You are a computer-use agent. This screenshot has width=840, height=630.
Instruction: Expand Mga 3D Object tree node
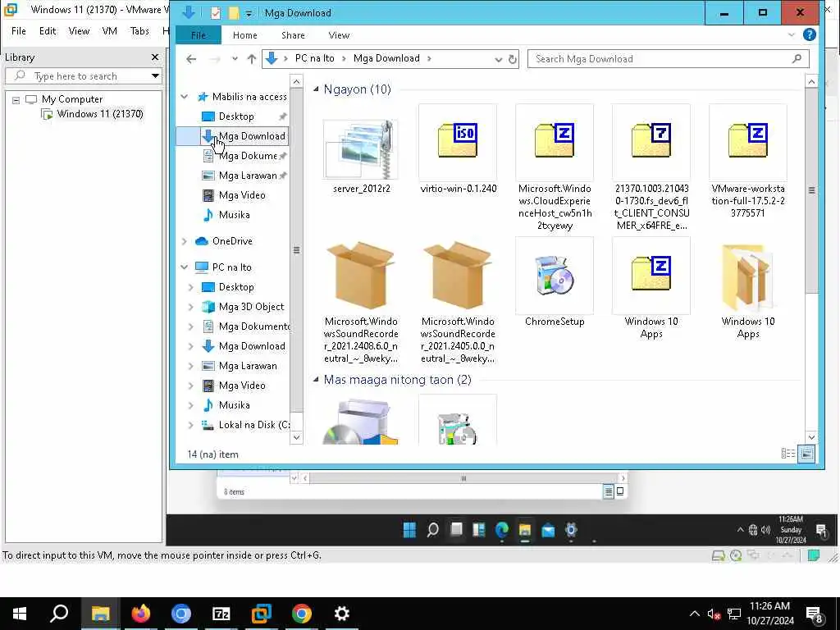(190, 307)
